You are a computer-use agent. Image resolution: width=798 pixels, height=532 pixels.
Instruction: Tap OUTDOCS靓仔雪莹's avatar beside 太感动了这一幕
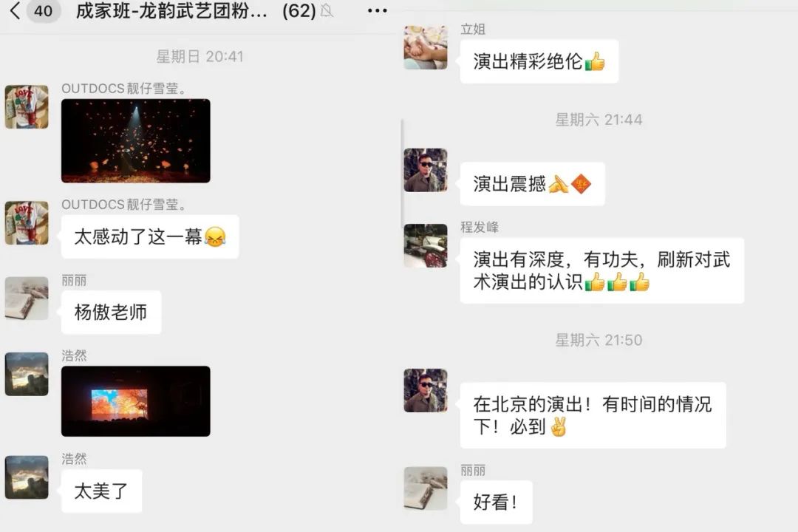click(27, 223)
